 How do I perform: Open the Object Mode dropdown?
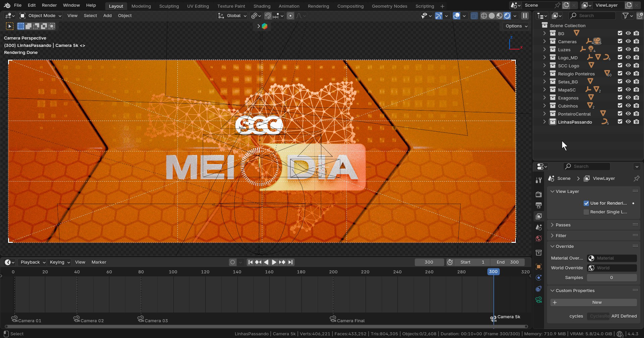tap(41, 16)
